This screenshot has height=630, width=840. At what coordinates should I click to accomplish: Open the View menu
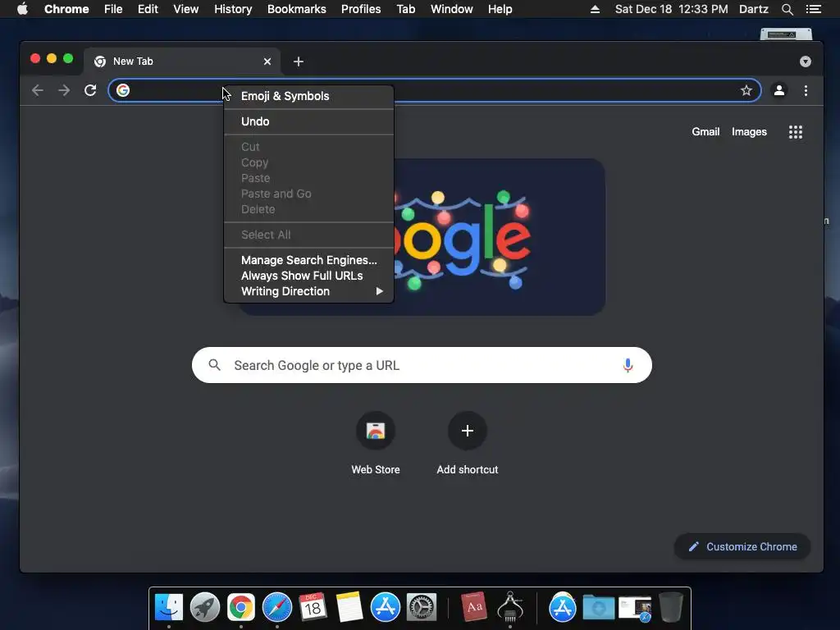[186, 9]
